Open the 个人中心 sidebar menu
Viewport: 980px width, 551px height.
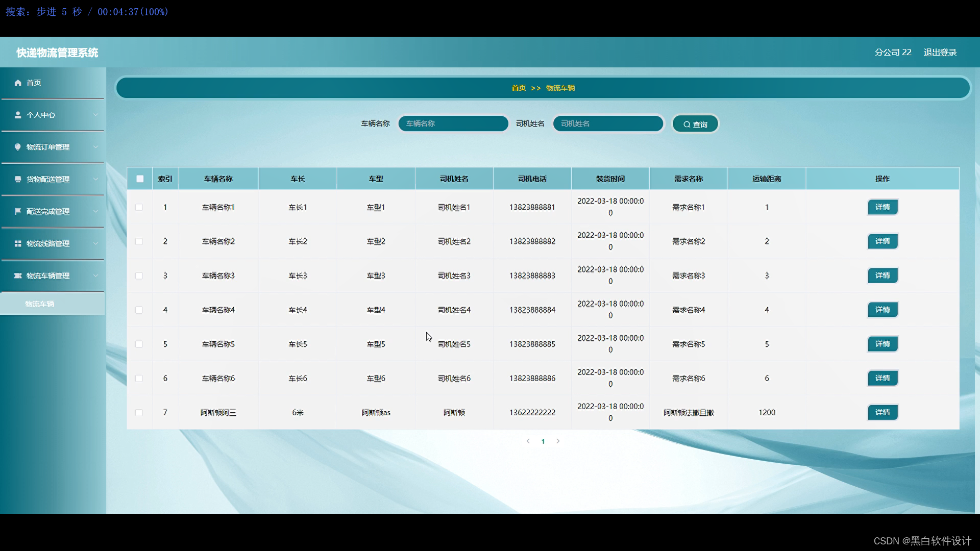click(53, 115)
